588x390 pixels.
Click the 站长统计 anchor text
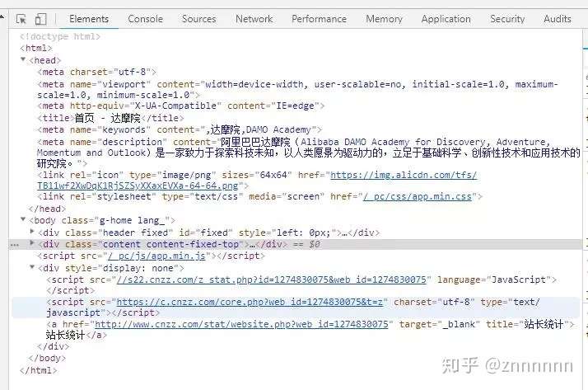tap(65, 335)
